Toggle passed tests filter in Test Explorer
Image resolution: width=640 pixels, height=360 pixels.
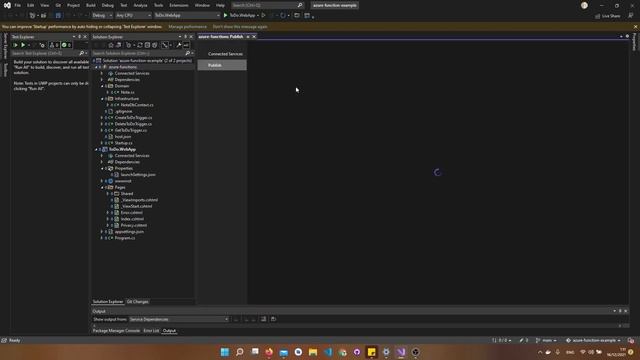point(66,45)
